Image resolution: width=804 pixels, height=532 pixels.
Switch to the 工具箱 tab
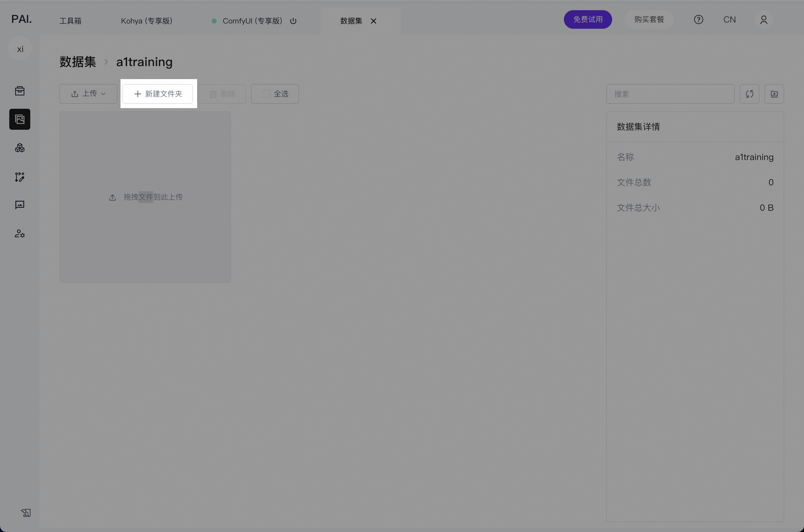tap(70, 21)
